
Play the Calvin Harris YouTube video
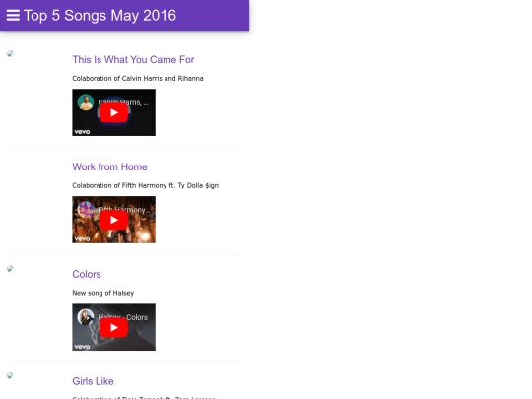(x=114, y=113)
